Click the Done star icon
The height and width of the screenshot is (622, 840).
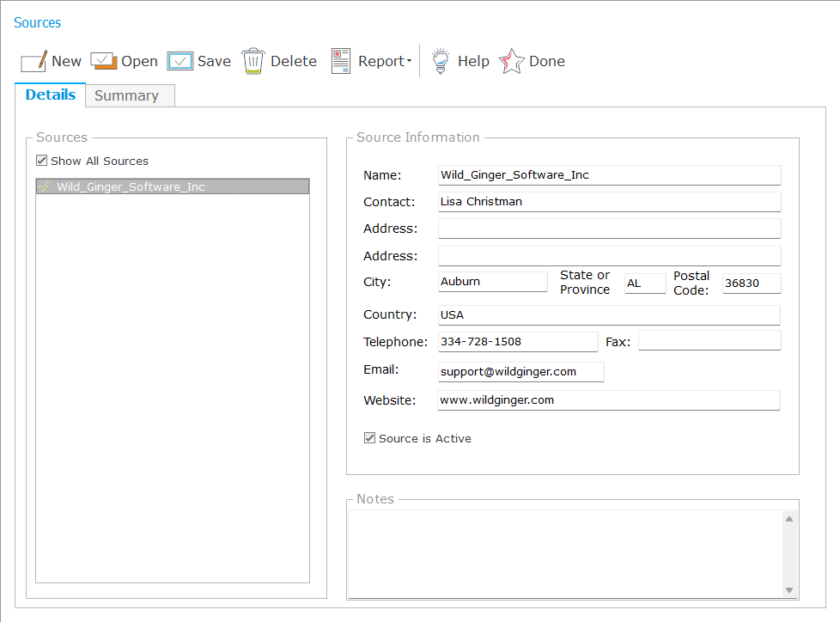click(x=512, y=61)
